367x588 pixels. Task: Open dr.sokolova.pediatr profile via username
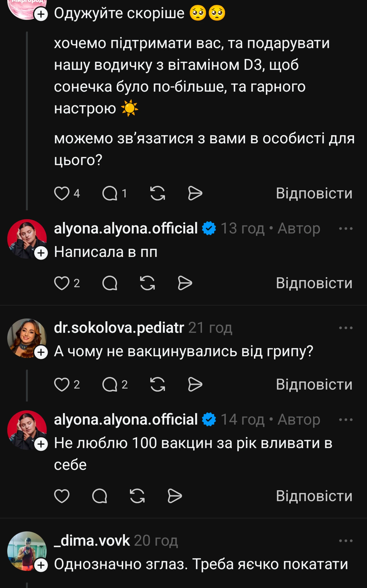(x=119, y=328)
